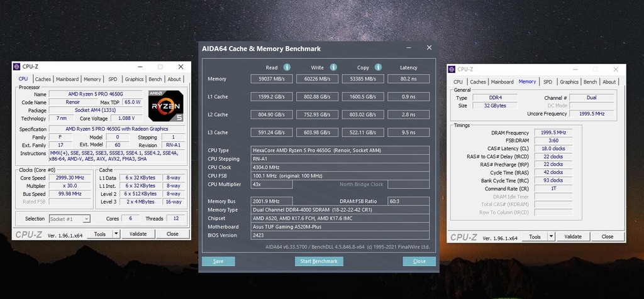
Task: Click L3 Cache Copy value 522.11 GB/s
Action: (363, 133)
